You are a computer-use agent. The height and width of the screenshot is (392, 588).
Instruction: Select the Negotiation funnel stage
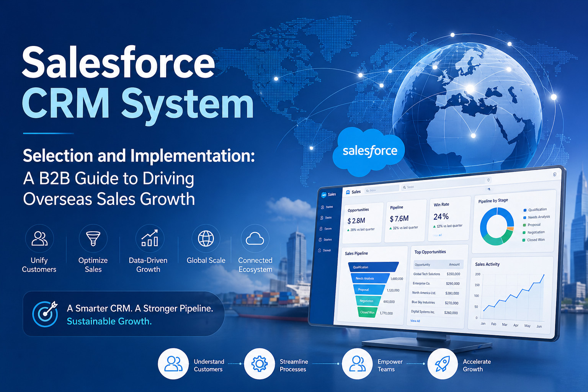click(368, 301)
